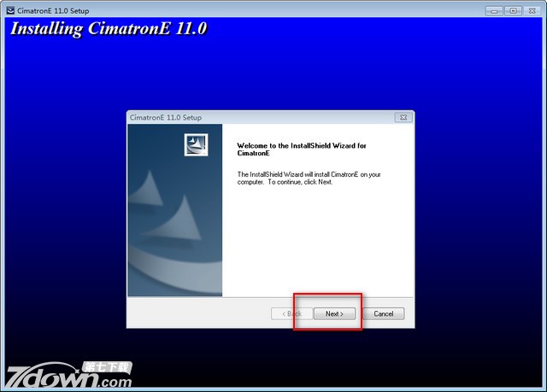Click the text 'To continue, click Next.'
547x392 pixels.
click(x=300, y=182)
